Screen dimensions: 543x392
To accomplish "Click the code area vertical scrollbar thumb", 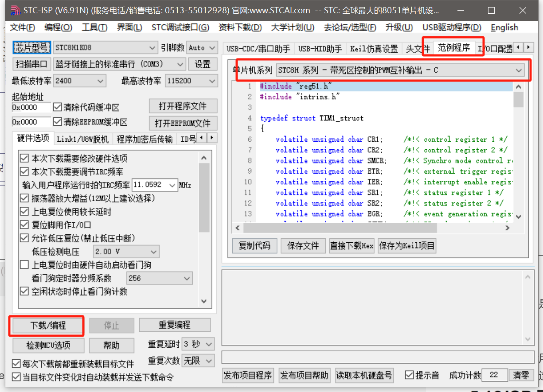I will pos(518,100).
